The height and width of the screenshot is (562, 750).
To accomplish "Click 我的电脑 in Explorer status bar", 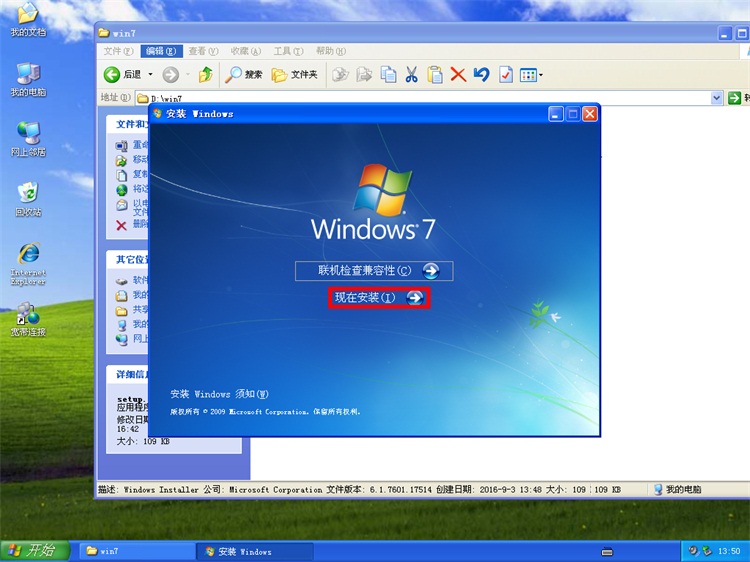I will pos(677,489).
